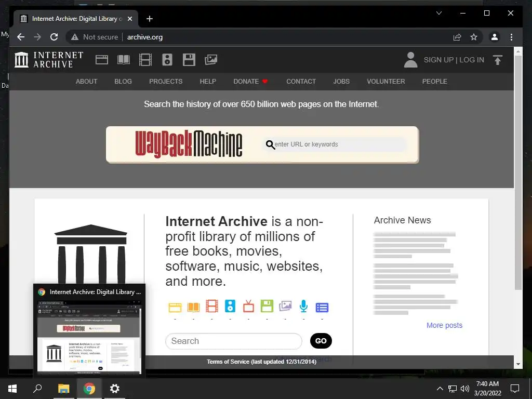Image resolution: width=532 pixels, height=399 pixels.
Task: Open a new browser tab
Action: 150,19
